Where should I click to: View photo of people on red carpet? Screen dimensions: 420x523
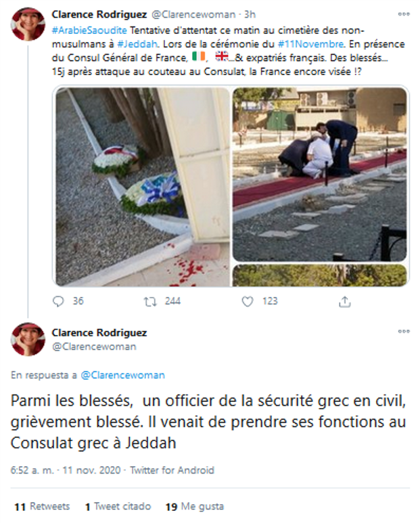coord(320,175)
